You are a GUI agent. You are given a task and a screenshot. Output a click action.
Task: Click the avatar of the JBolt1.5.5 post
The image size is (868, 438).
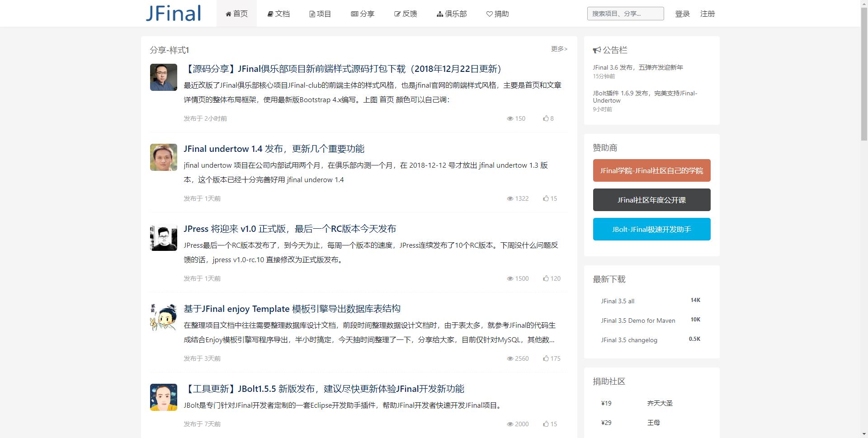(164, 397)
